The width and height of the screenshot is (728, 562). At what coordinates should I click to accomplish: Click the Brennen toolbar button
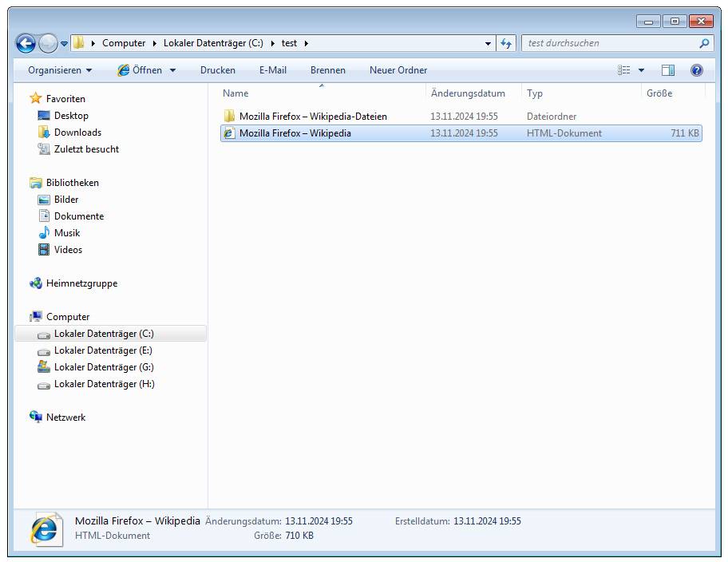coord(327,70)
